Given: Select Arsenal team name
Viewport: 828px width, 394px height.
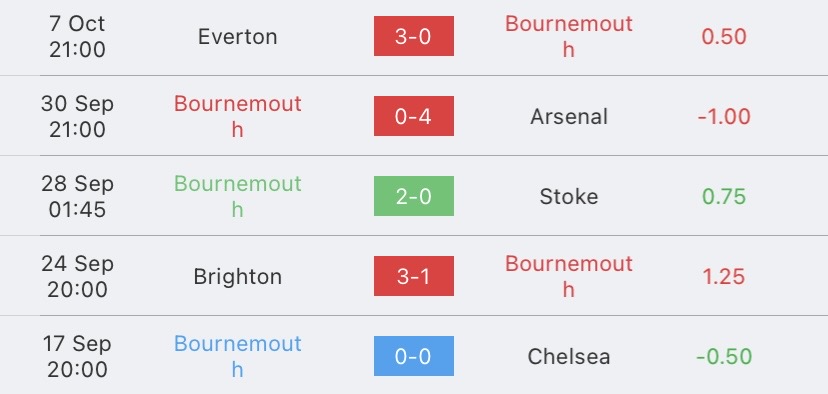Looking at the screenshot, I should pos(569,117).
